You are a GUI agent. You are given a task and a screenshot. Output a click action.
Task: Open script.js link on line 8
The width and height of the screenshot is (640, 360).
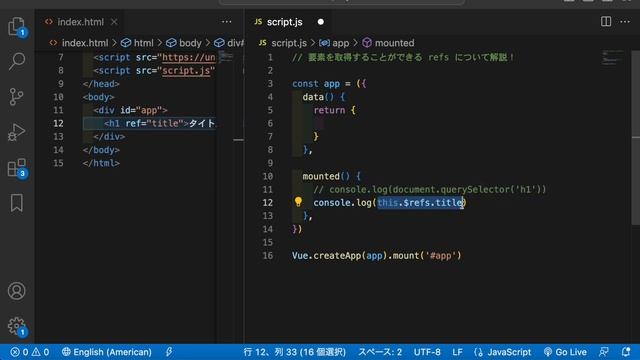click(x=186, y=71)
